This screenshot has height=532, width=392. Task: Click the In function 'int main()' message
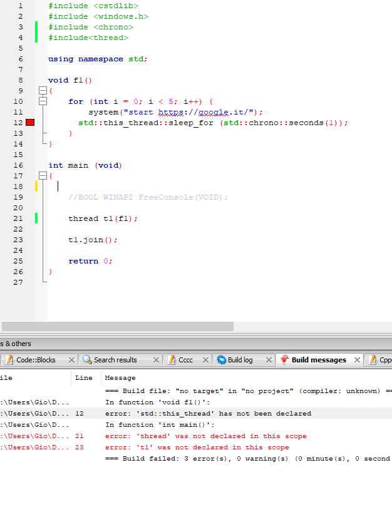pos(160,425)
